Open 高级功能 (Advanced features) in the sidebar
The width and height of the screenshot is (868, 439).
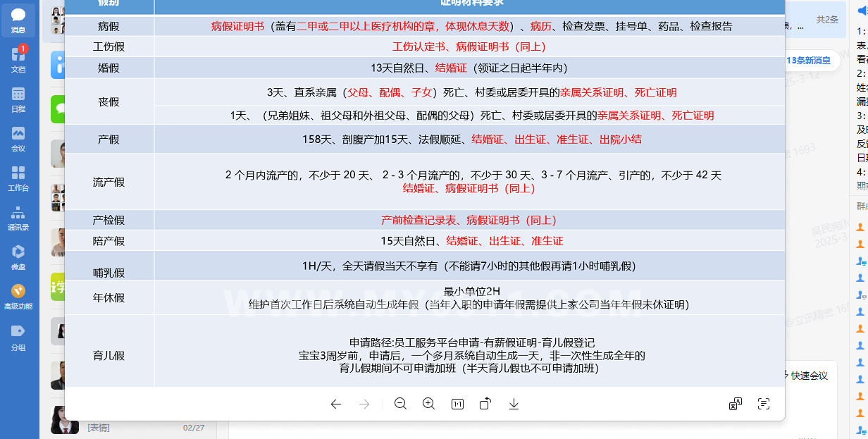coord(18,296)
